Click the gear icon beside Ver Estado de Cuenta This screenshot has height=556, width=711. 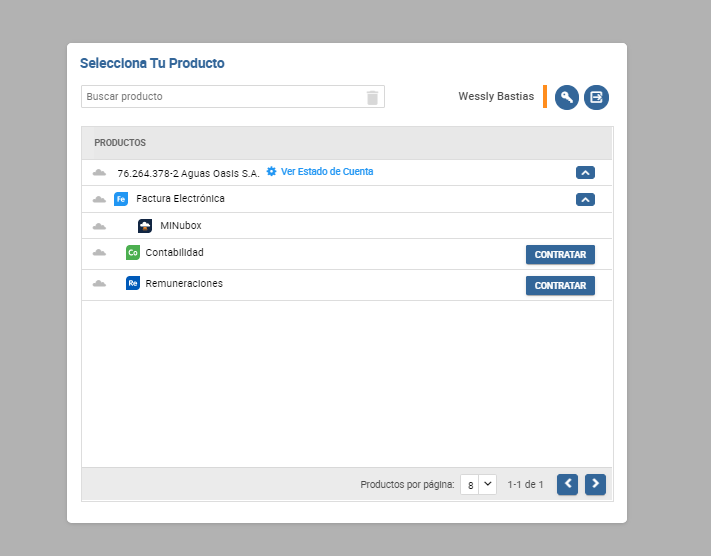[271, 172]
